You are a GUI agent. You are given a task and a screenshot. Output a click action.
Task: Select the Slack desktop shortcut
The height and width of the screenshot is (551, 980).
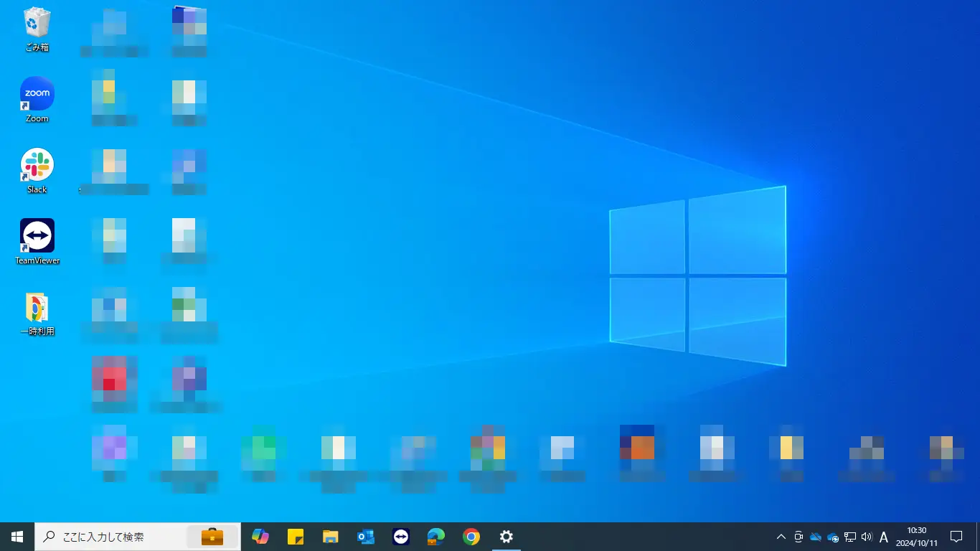click(37, 171)
